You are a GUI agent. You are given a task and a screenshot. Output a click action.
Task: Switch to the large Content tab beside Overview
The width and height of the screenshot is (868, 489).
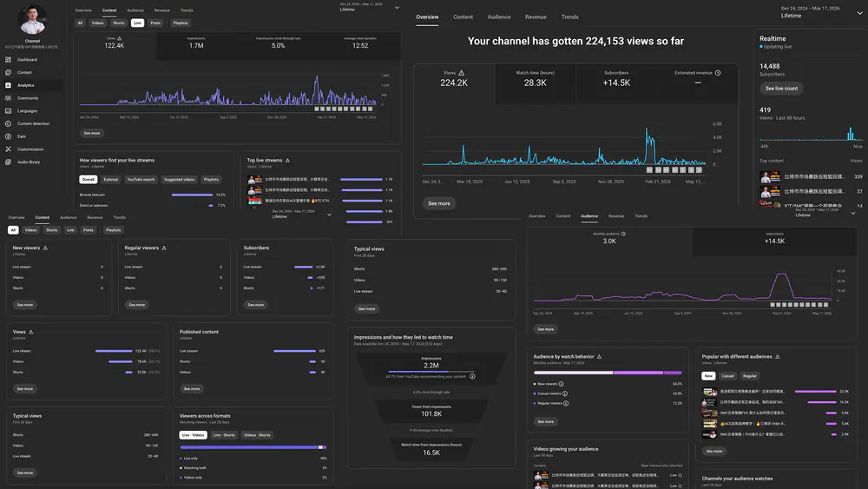coord(463,17)
